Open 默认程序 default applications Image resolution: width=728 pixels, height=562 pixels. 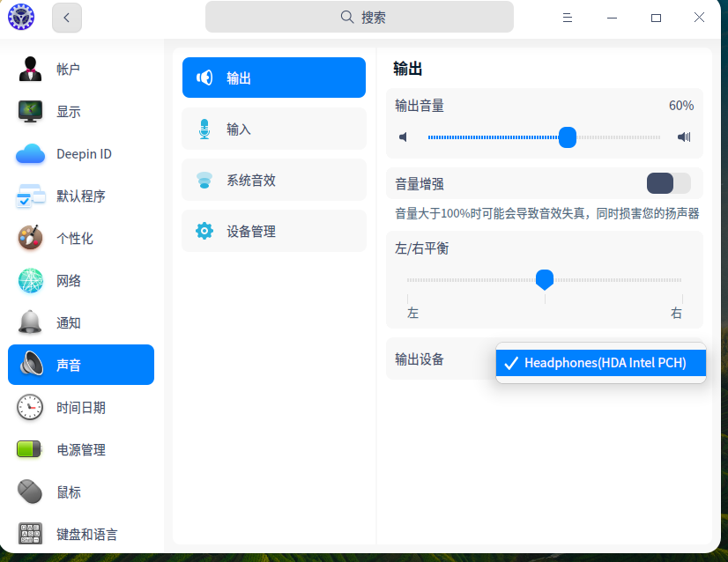coord(28,196)
